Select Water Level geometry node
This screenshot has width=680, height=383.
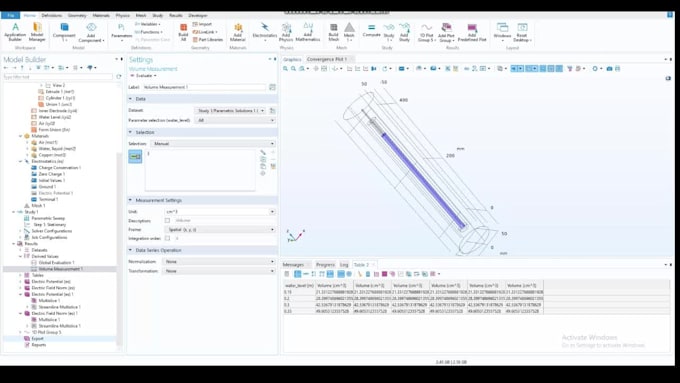pos(55,117)
